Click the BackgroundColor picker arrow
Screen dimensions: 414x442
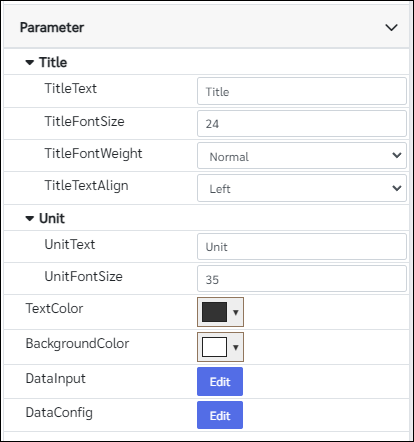point(236,347)
